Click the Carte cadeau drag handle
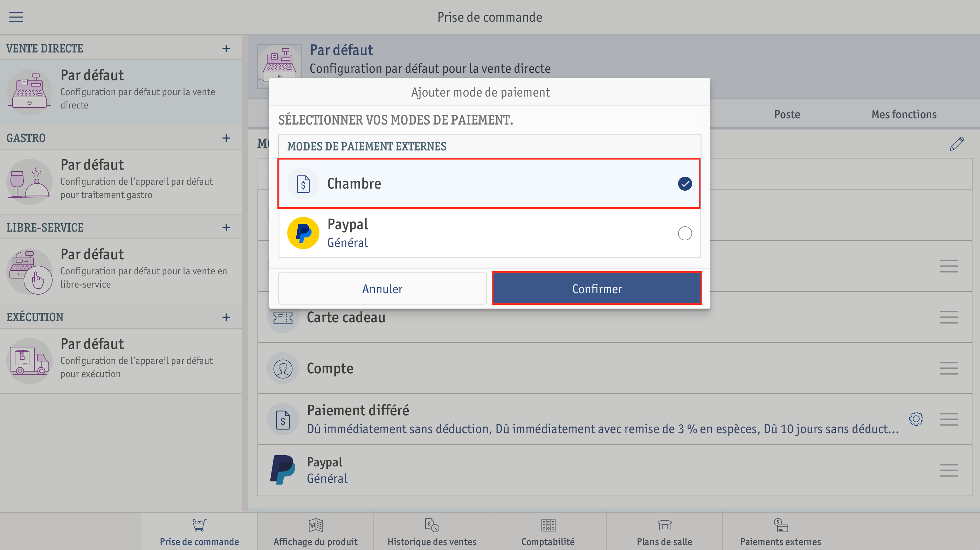This screenshot has width=980, height=550. 949,317
